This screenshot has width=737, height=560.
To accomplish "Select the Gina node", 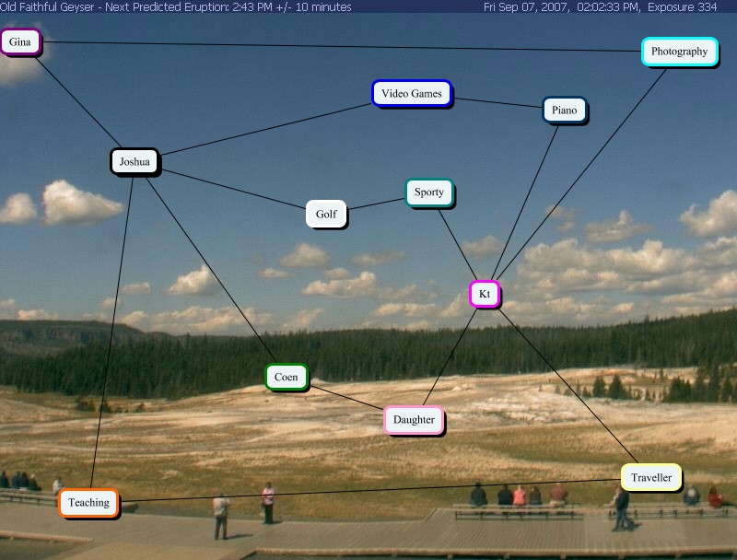I will point(20,42).
